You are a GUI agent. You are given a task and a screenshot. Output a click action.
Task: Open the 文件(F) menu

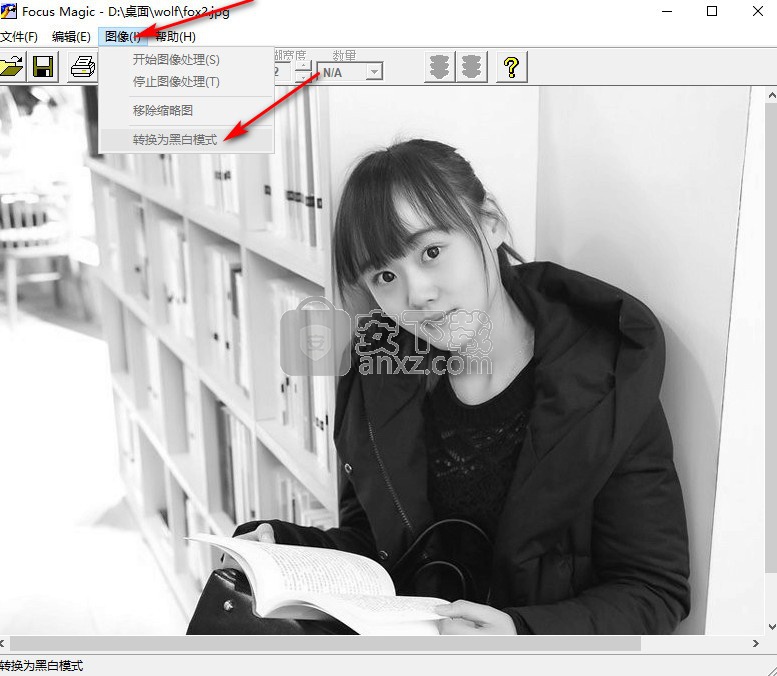click(19, 36)
